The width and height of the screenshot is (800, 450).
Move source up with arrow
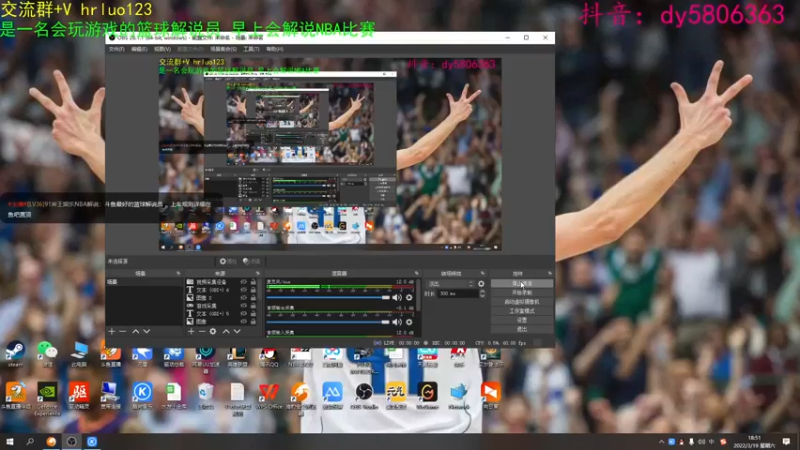click(x=226, y=332)
